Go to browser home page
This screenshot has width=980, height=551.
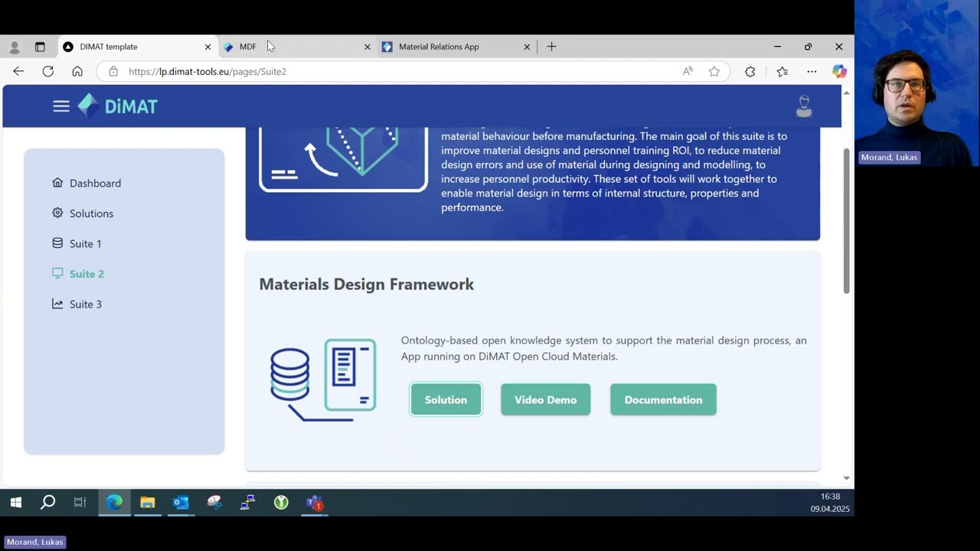(77, 71)
